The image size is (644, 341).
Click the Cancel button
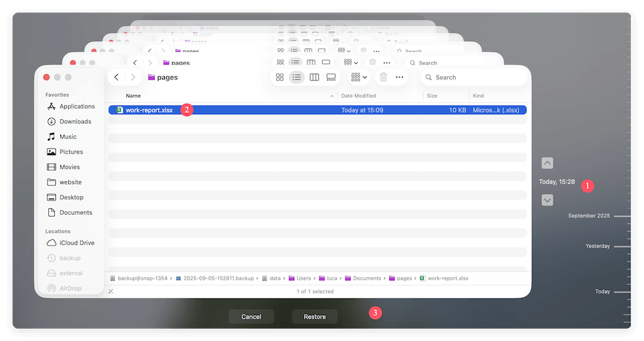click(x=251, y=317)
